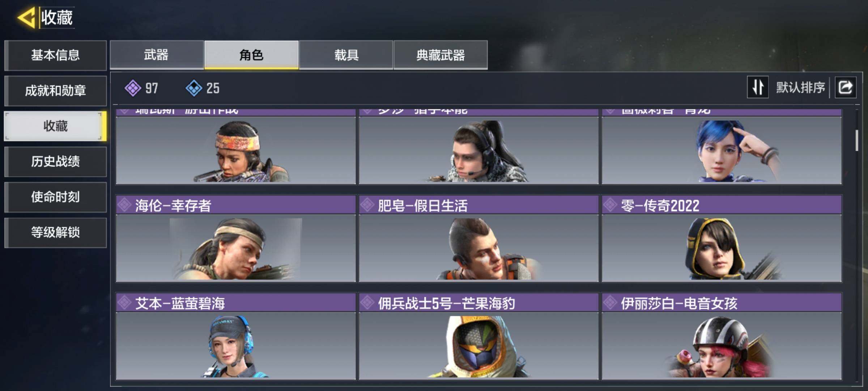Click the sort order arrows icon
The image size is (868, 391).
pos(758,87)
